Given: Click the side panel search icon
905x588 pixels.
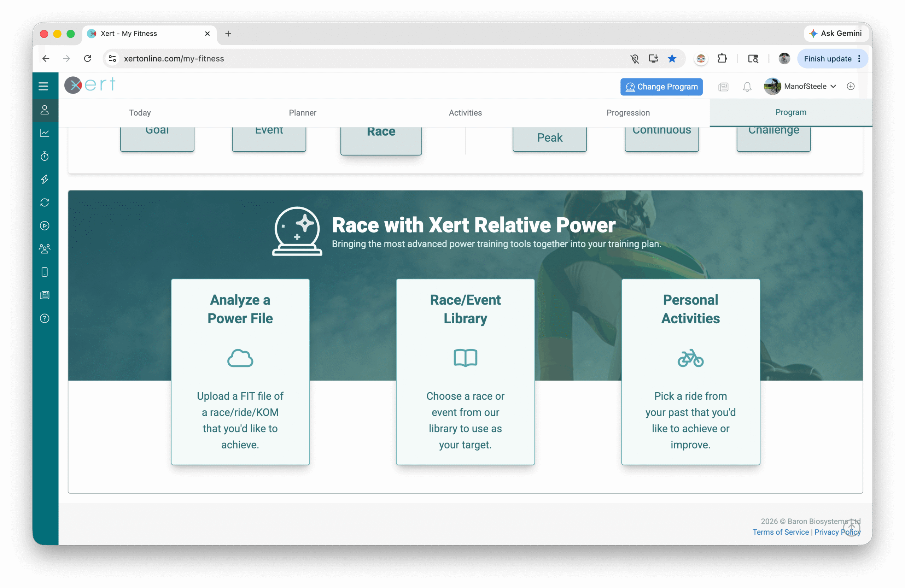Looking at the screenshot, I should coord(753,59).
